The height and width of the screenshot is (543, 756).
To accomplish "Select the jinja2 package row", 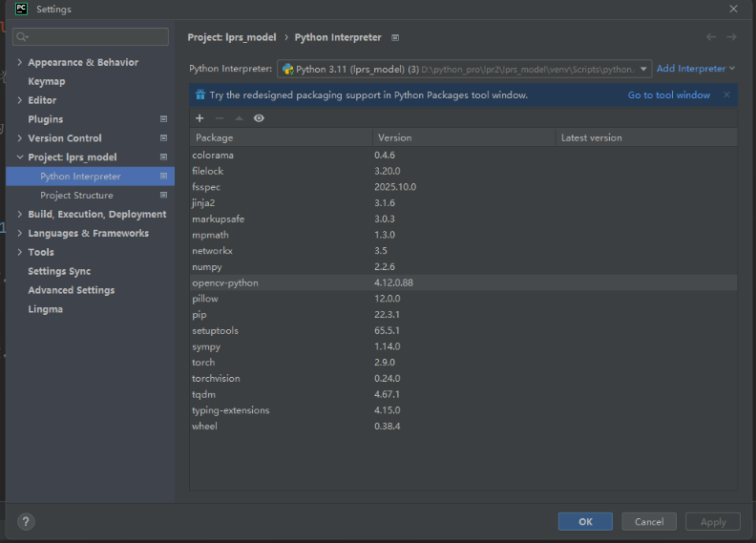I will pos(463,203).
